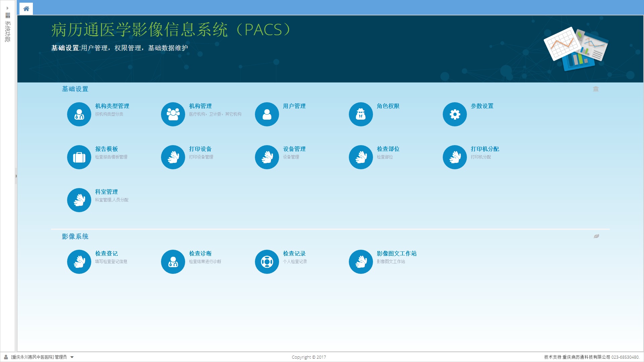Image resolution: width=644 pixels, height=362 pixels.
Task: Open 机构类型管理 link text
Action: coord(112,106)
